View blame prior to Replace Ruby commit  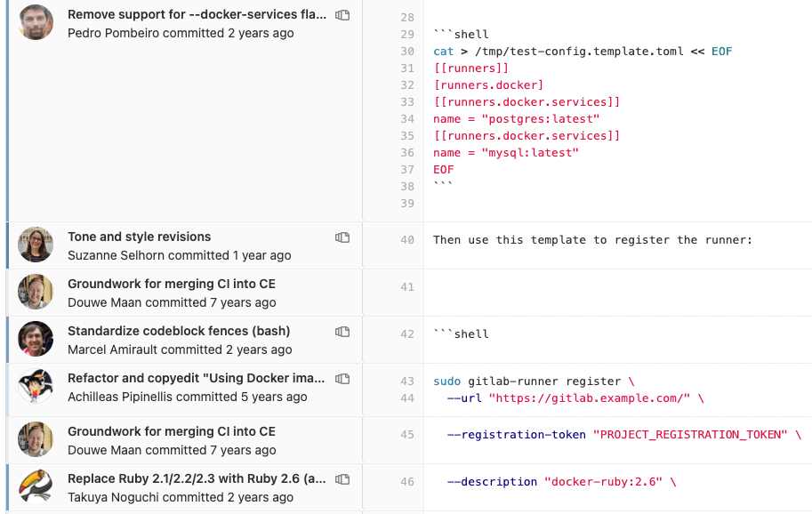point(342,479)
